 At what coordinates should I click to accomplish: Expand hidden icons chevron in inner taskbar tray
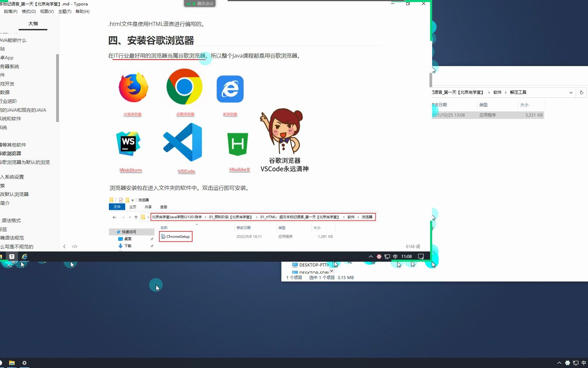(371, 257)
